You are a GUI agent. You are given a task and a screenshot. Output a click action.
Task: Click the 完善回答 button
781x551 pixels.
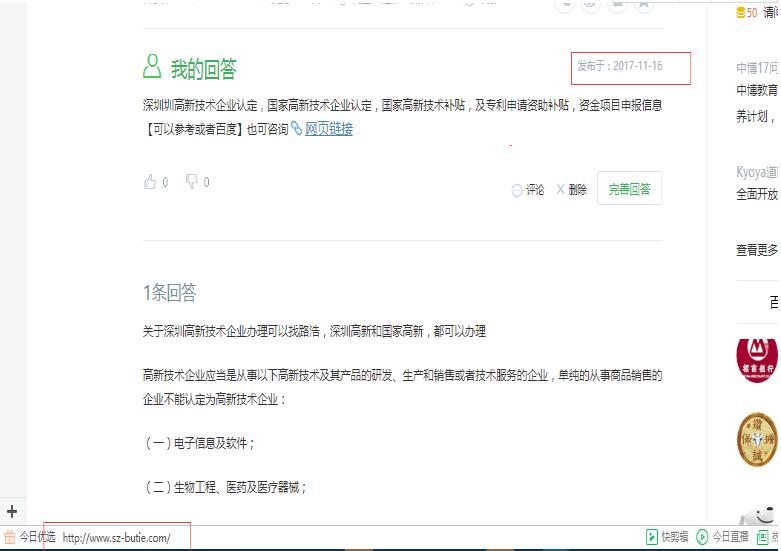click(630, 188)
